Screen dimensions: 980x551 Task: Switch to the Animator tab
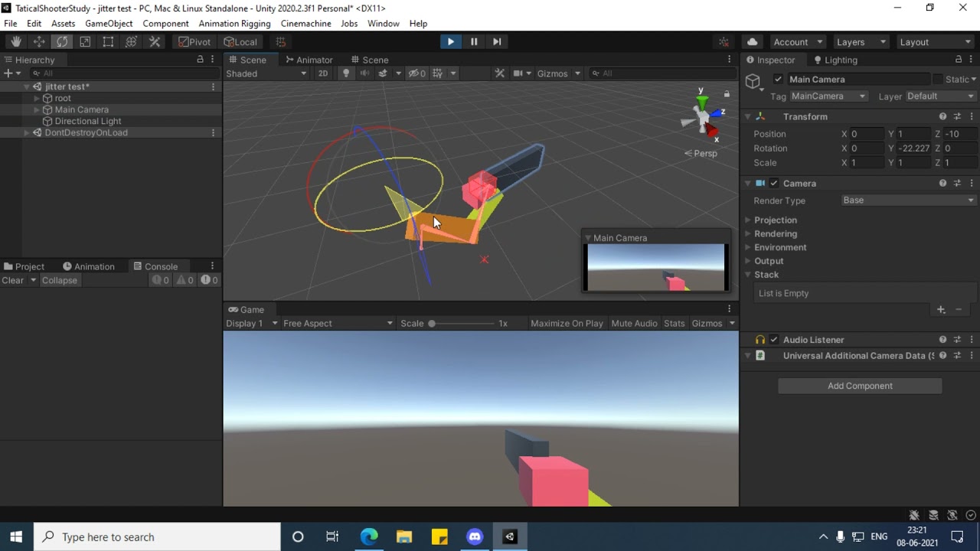pos(309,60)
